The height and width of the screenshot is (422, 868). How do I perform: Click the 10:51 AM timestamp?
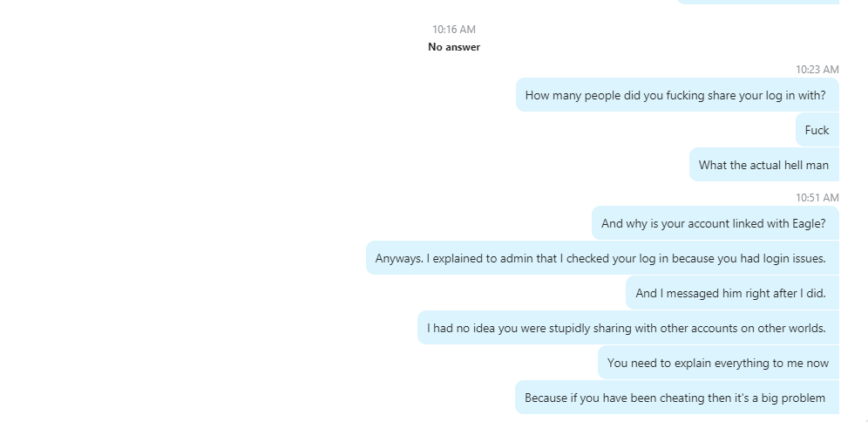[817, 198]
